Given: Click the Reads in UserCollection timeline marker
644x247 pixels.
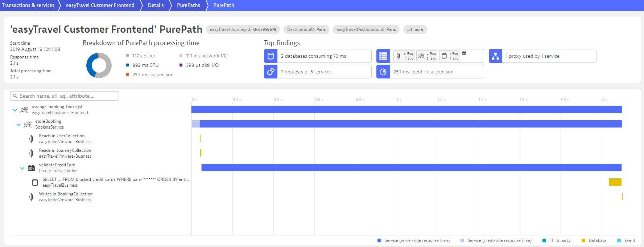Looking at the screenshot, I should (200, 138).
